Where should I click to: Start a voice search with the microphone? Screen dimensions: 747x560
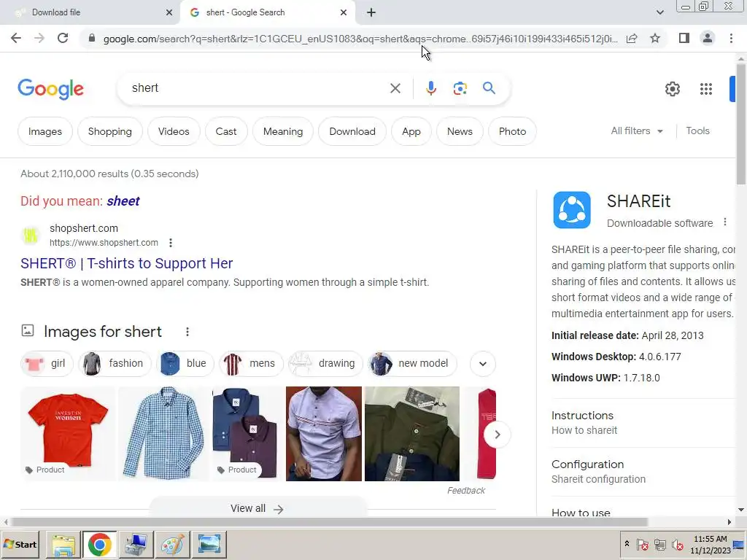point(430,88)
